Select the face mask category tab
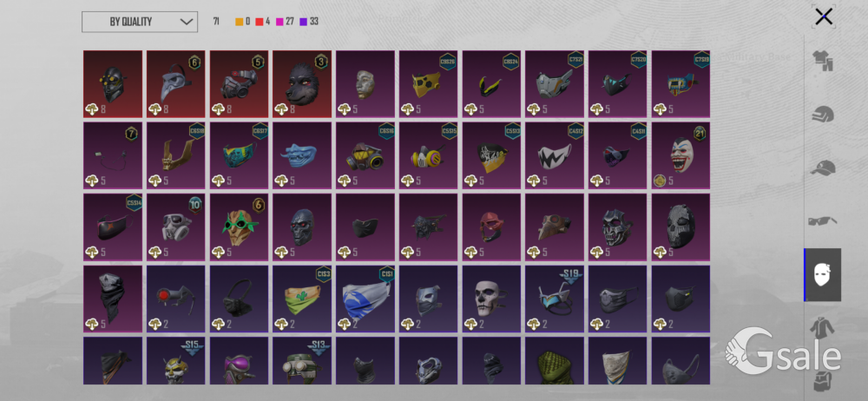 point(823,275)
